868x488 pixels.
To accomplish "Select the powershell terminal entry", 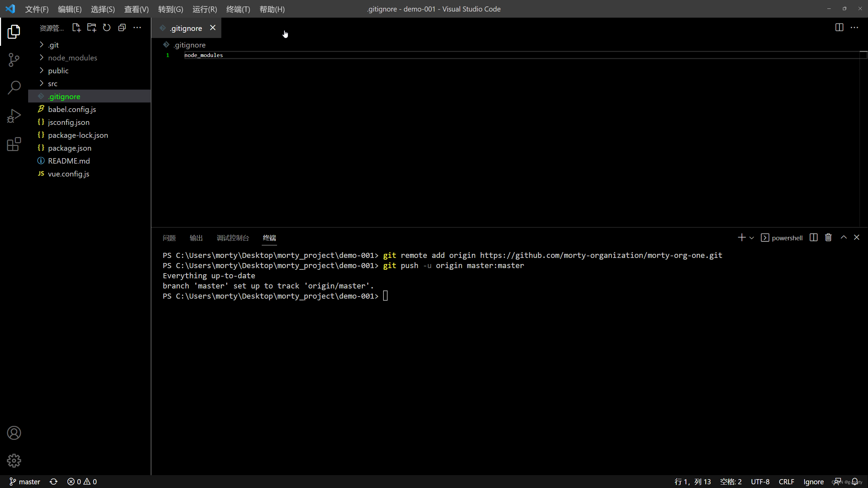I will click(x=782, y=238).
